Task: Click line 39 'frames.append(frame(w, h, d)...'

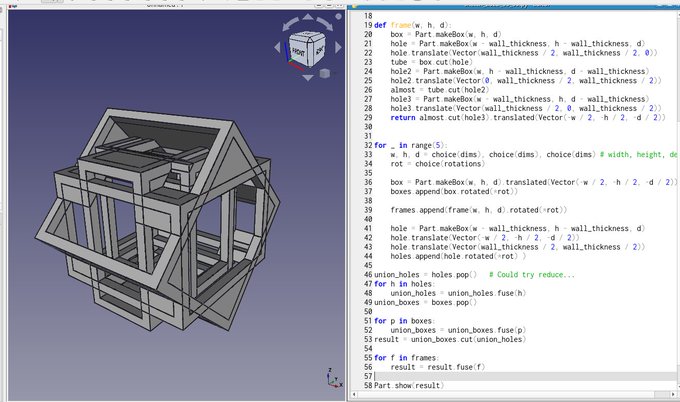Action: click(x=478, y=210)
